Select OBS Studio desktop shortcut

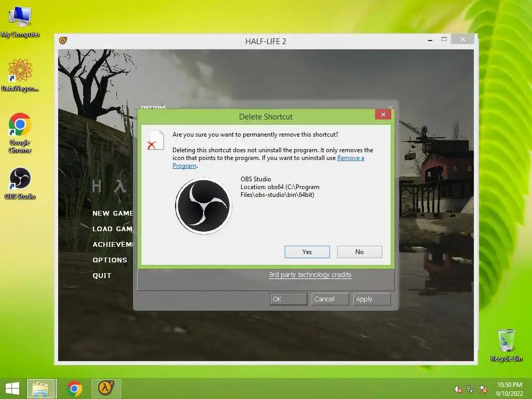click(x=20, y=183)
